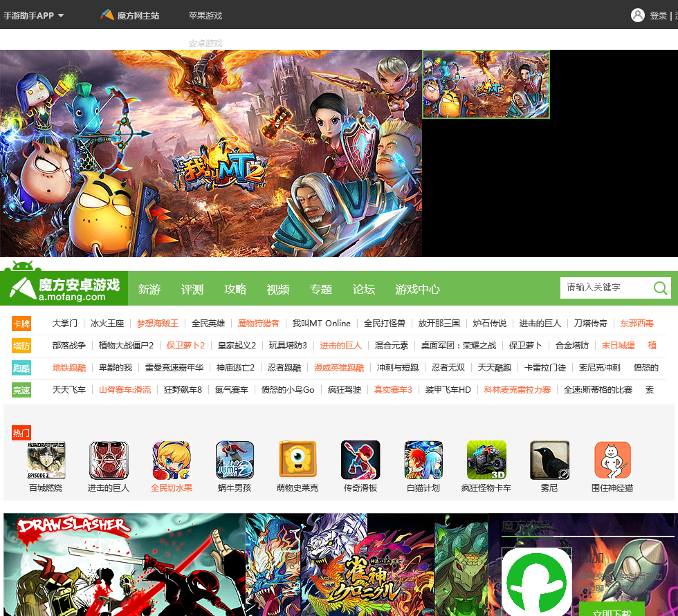Expand the 手游助手APP dropdown arrow
The height and width of the screenshot is (616, 678).
[x=61, y=15]
